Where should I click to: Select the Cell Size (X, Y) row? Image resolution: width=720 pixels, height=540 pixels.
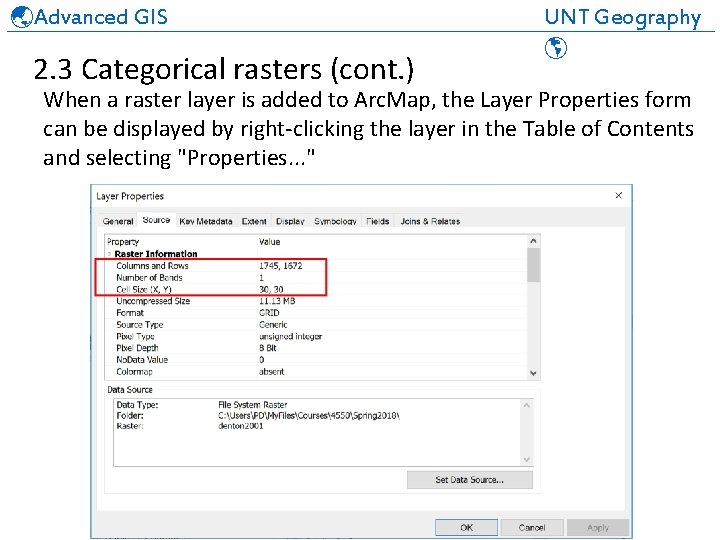click(x=315, y=289)
